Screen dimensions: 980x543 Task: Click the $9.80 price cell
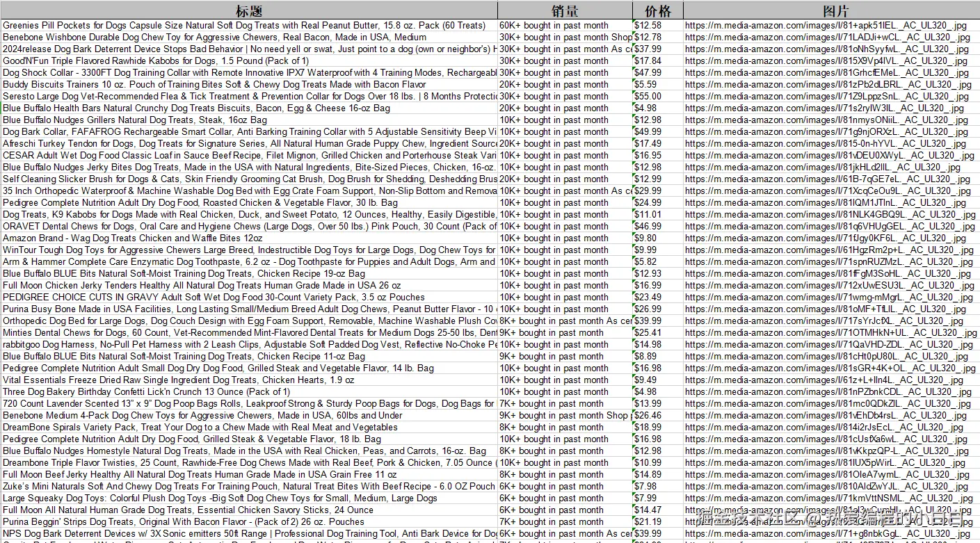tap(658, 238)
